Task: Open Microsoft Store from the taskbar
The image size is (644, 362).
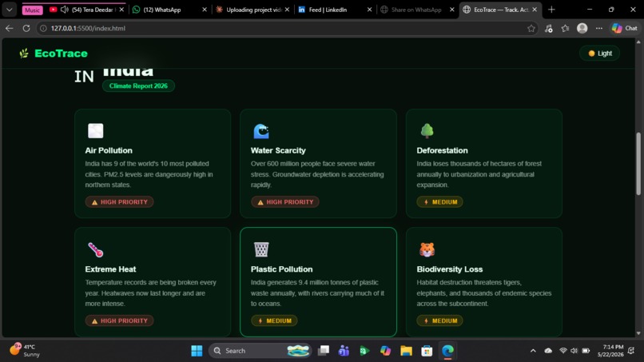Action: [427, 351]
